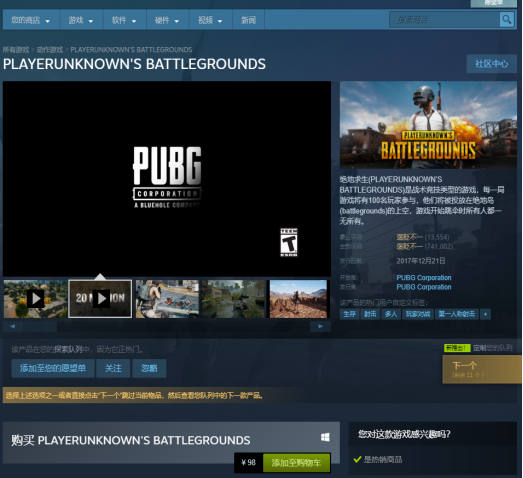The image size is (523, 478).
Task: Click the ¥98 price label
Action: click(248, 463)
